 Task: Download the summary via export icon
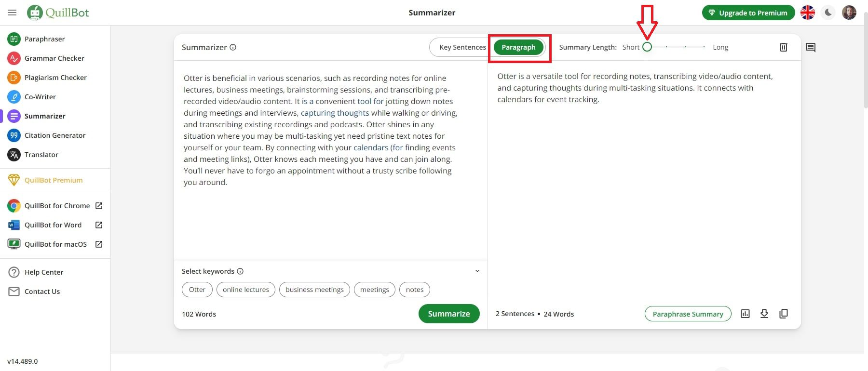pyautogui.click(x=764, y=314)
